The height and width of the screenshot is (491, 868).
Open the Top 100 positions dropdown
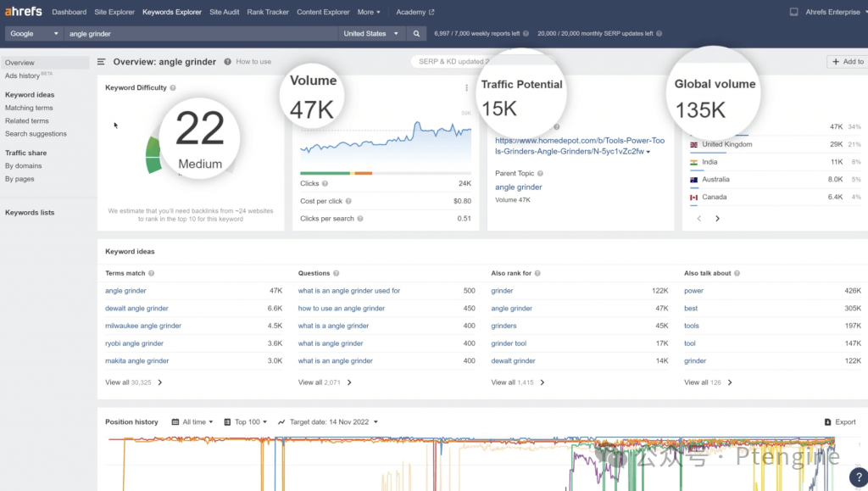246,422
